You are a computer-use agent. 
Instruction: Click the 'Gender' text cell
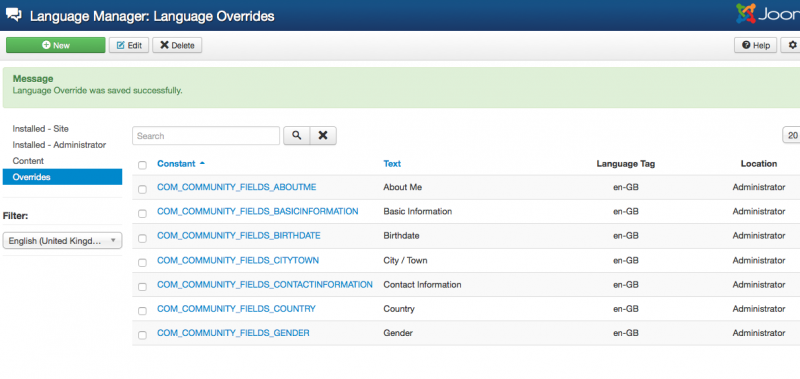(x=398, y=333)
